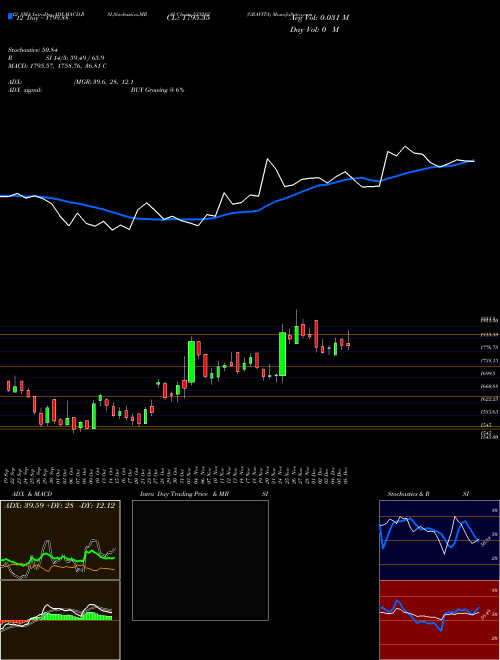Click the 'Stochastics: 59.84' readout
Image resolution: width=500 pixels, height=660 pixels.
pyautogui.click(x=32, y=50)
